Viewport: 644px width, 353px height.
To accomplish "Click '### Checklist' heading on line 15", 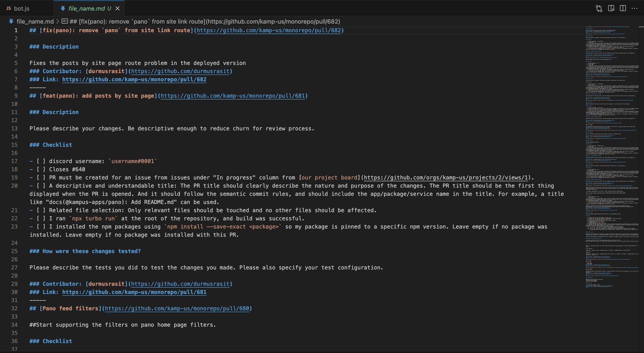I will point(51,145).
